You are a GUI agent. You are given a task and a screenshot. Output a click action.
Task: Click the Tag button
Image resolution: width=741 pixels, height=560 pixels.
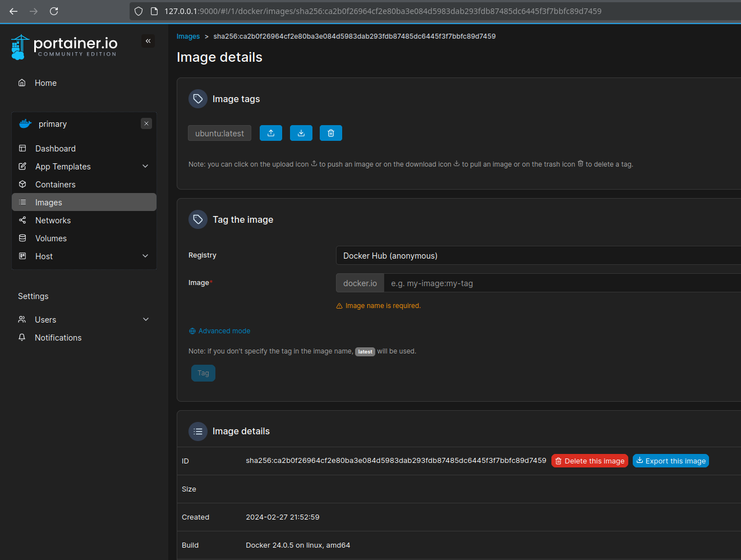pos(203,373)
